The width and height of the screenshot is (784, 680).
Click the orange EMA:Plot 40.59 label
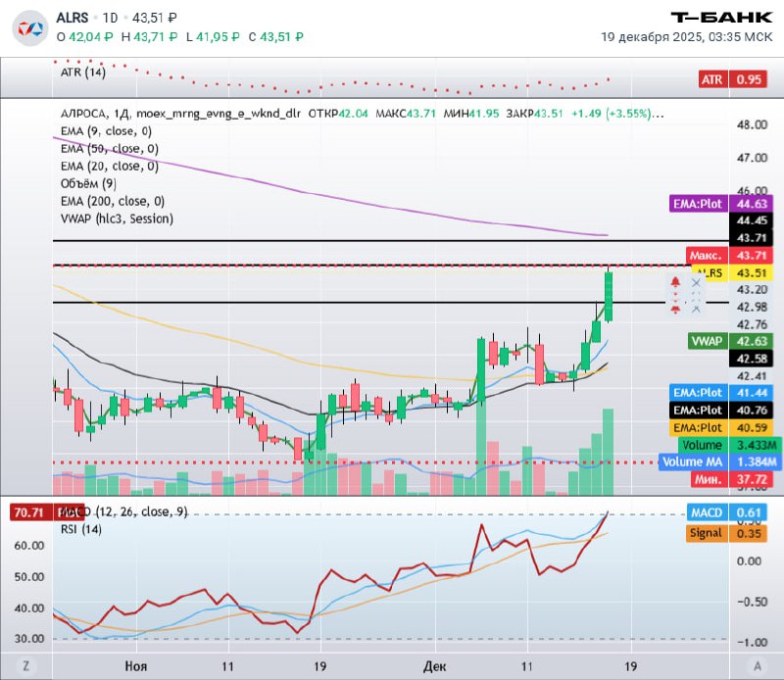[721, 428]
